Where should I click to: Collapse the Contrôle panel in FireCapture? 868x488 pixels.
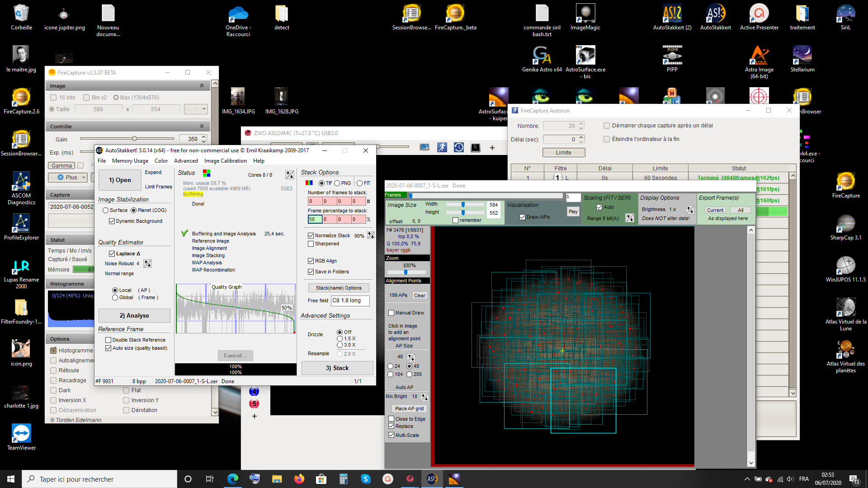pos(202,127)
